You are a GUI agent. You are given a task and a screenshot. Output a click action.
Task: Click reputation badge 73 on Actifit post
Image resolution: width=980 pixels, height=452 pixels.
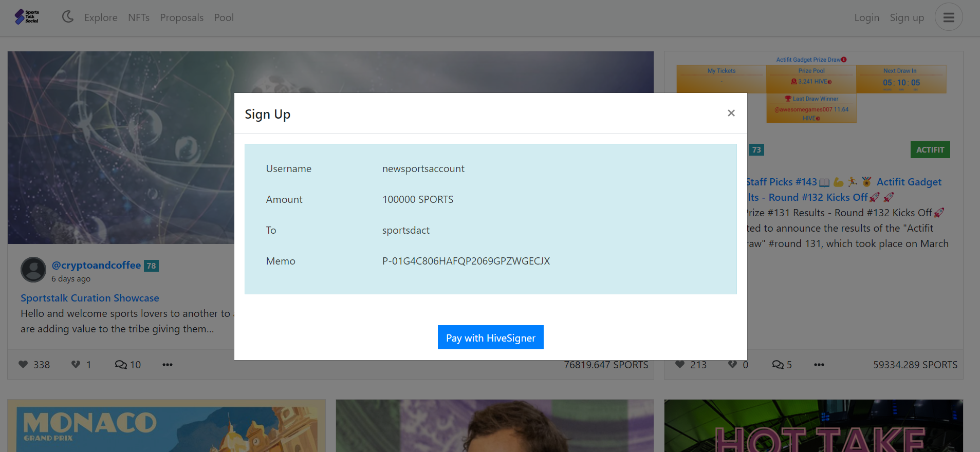tap(756, 150)
